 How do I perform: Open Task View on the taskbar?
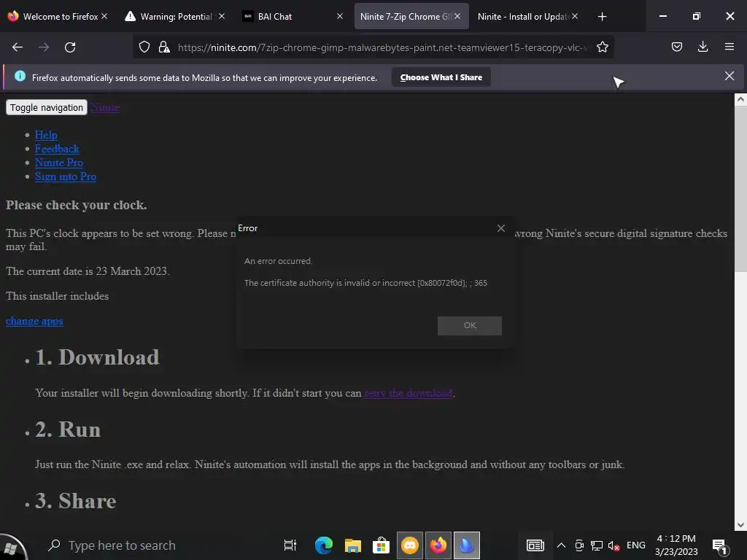pos(290,545)
